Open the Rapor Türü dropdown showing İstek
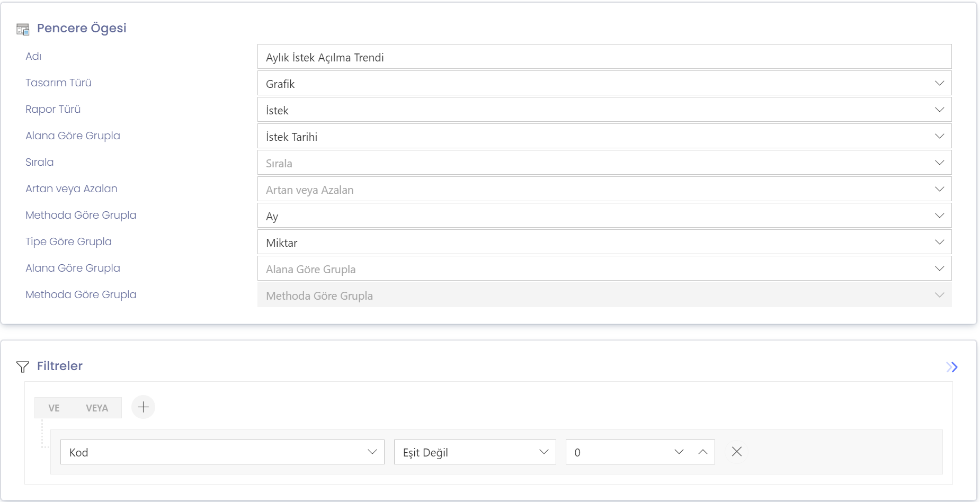 click(x=604, y=110)
